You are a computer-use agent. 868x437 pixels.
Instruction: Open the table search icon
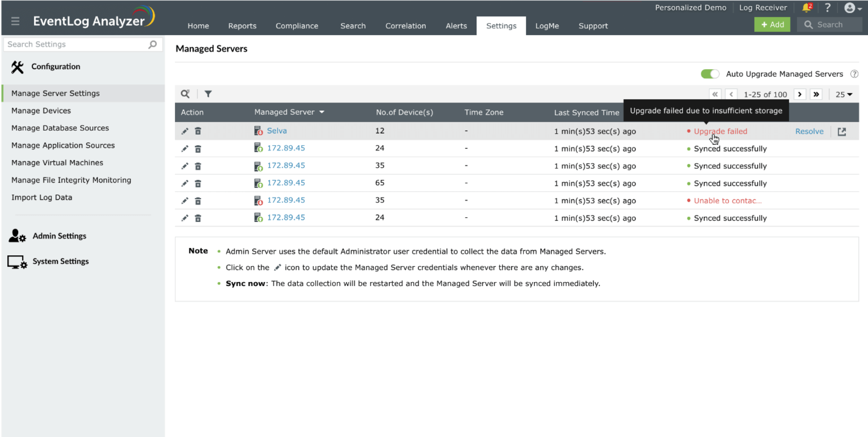pos(185,94)
